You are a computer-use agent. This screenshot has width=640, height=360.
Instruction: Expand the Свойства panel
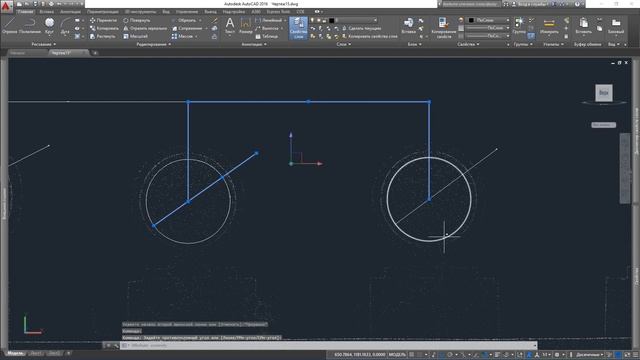(468, 44)
